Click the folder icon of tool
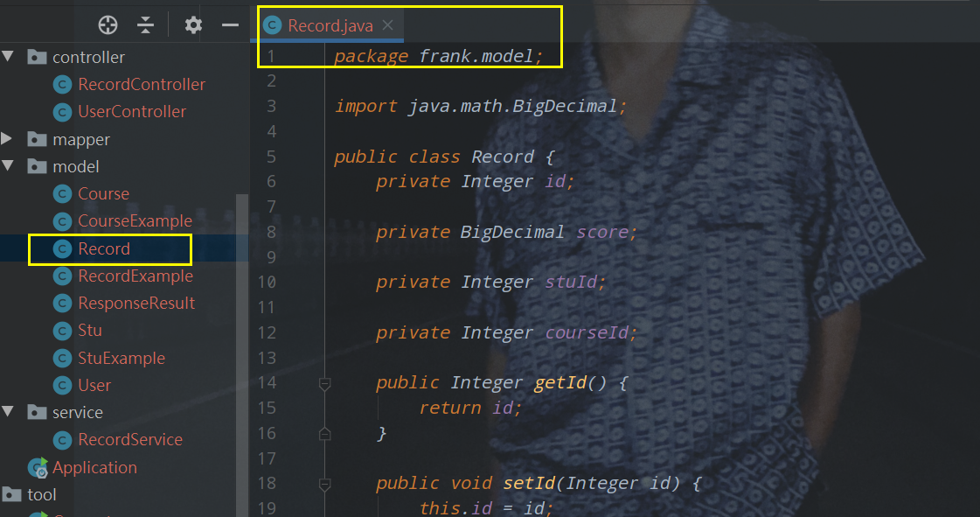Image resolution: width=980 pixels, height=517 pixels. [12, 494]
